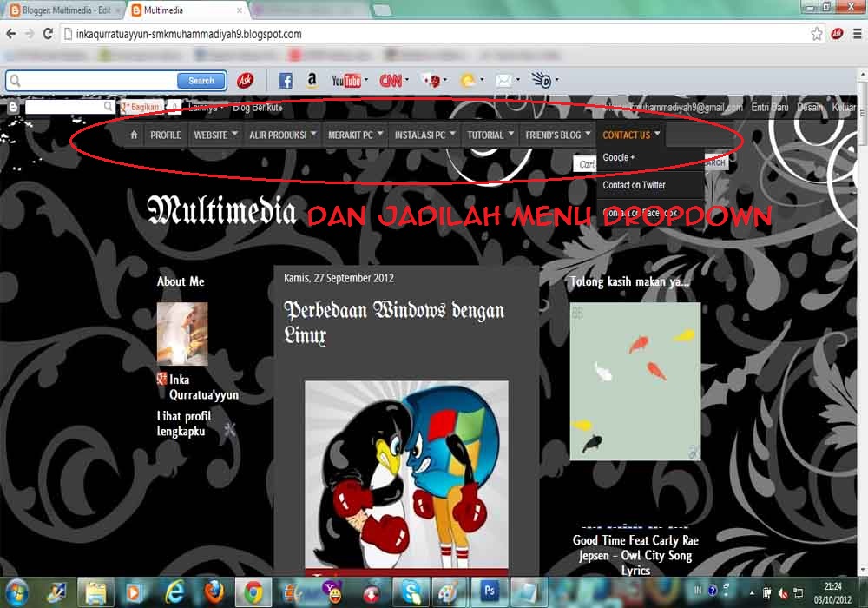The width and height of the screenshot is (868, 608).
Task: Open the PROFILE menu item
Action: tap(166, 135)
